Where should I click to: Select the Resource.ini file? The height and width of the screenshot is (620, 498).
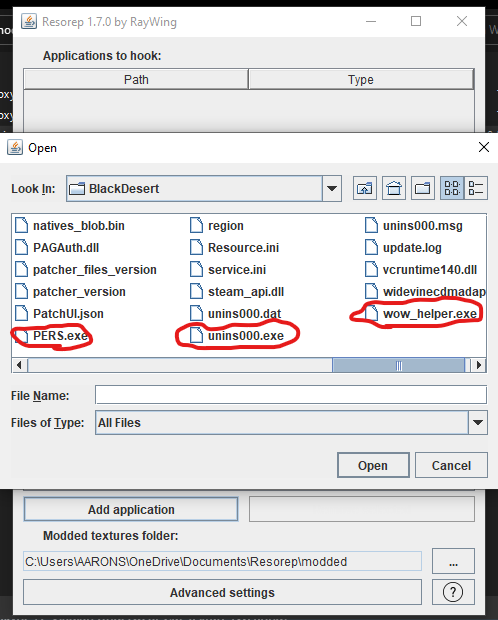coord(235,248)
